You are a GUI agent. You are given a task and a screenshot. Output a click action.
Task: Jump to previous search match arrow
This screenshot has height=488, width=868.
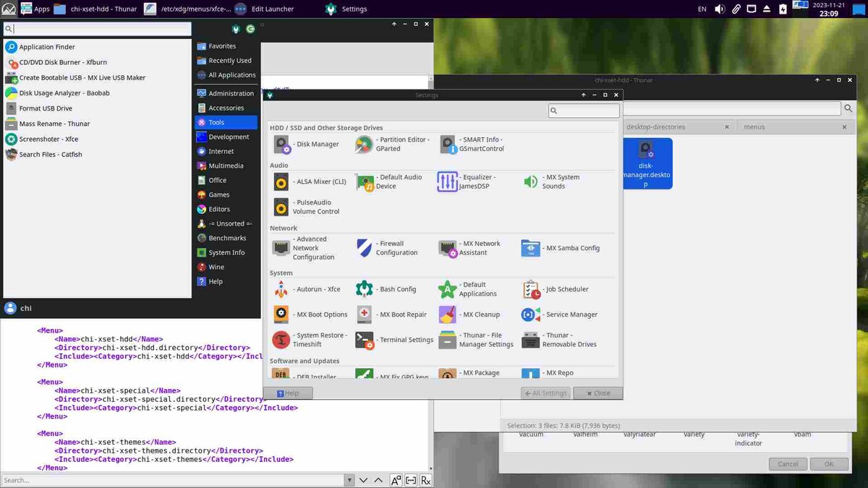click(x=379, y=480)
